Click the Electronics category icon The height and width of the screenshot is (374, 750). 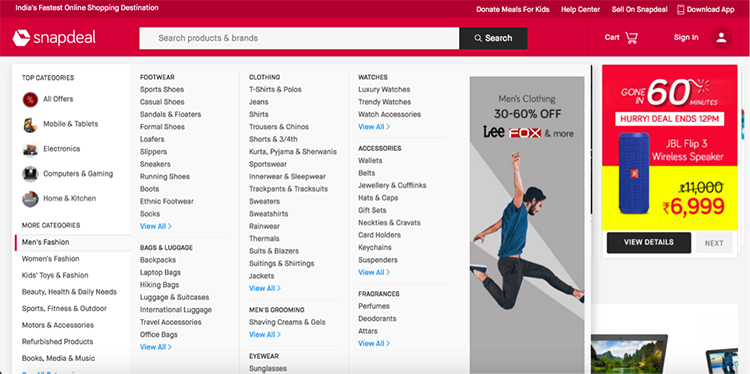(x=30, y=149)
